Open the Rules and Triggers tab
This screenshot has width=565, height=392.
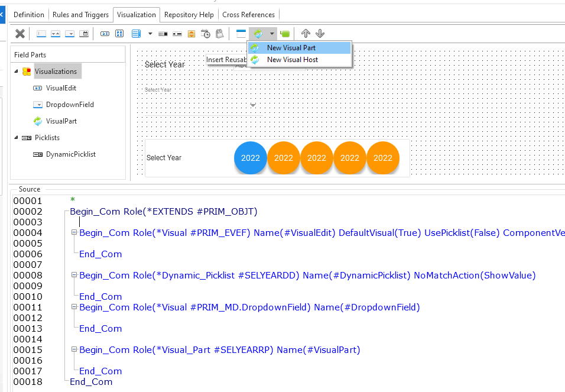(81, 15)
